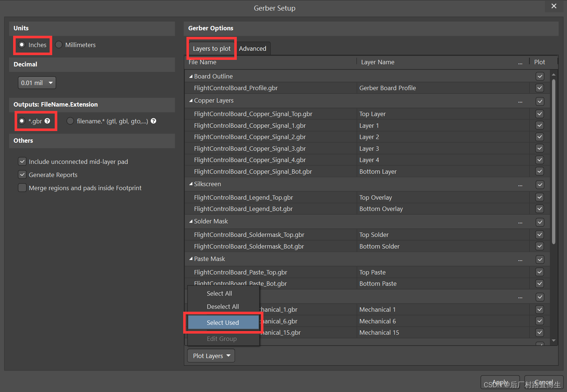The height and width of the screenshot is (392, 567).
Task: Choose Select All from the popup menu
Action: click(x=223, y=293)
